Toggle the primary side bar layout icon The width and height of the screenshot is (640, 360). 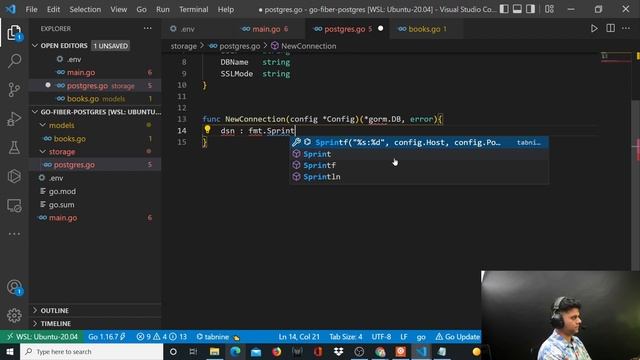504,9
